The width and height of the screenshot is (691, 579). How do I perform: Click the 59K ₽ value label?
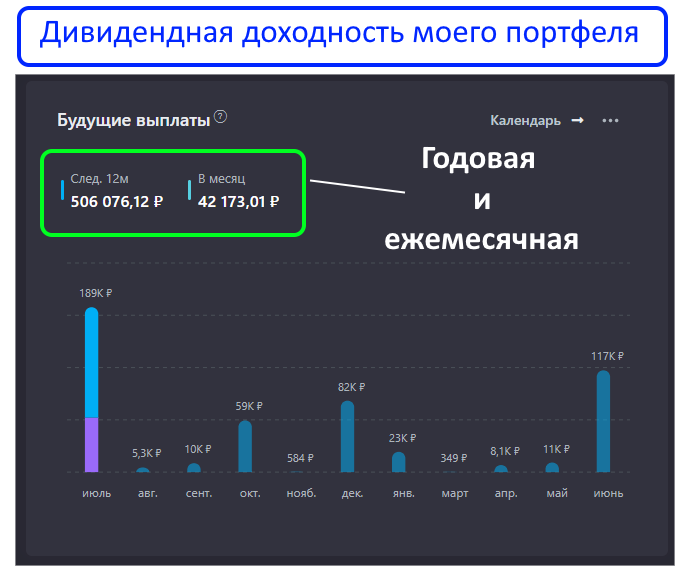click(x=249, y=406)
